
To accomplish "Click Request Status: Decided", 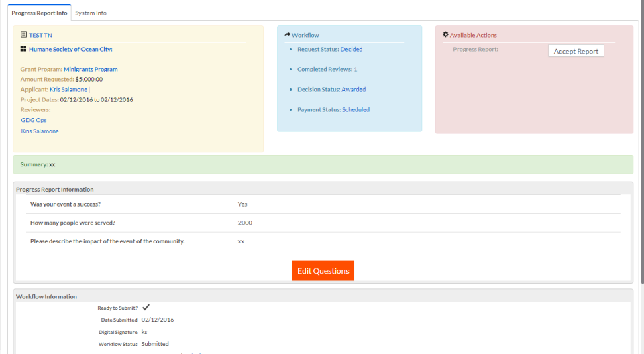I will [x=330, y=50].
